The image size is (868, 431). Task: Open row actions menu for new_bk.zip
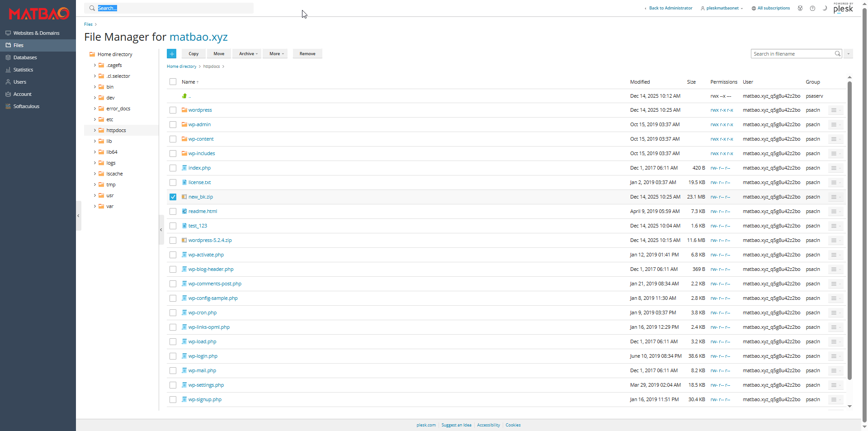834,197
